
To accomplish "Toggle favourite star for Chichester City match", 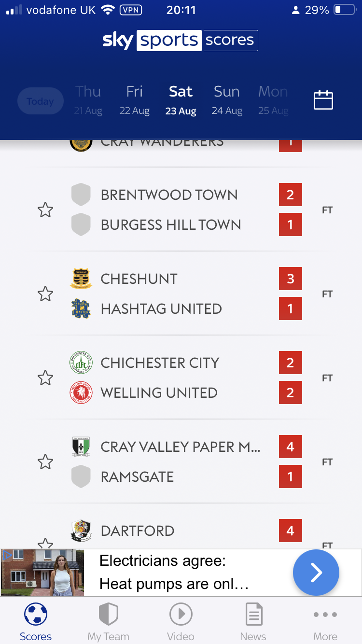I will (45, 378).
